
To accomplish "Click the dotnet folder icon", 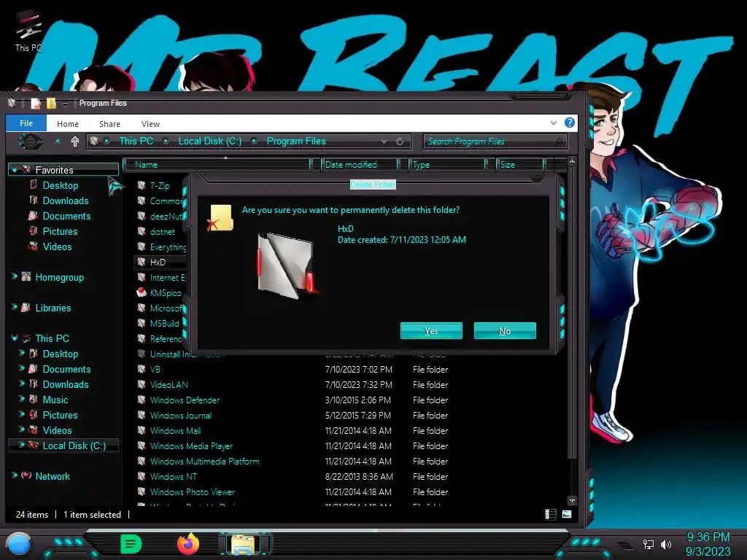I will point(142,231).
